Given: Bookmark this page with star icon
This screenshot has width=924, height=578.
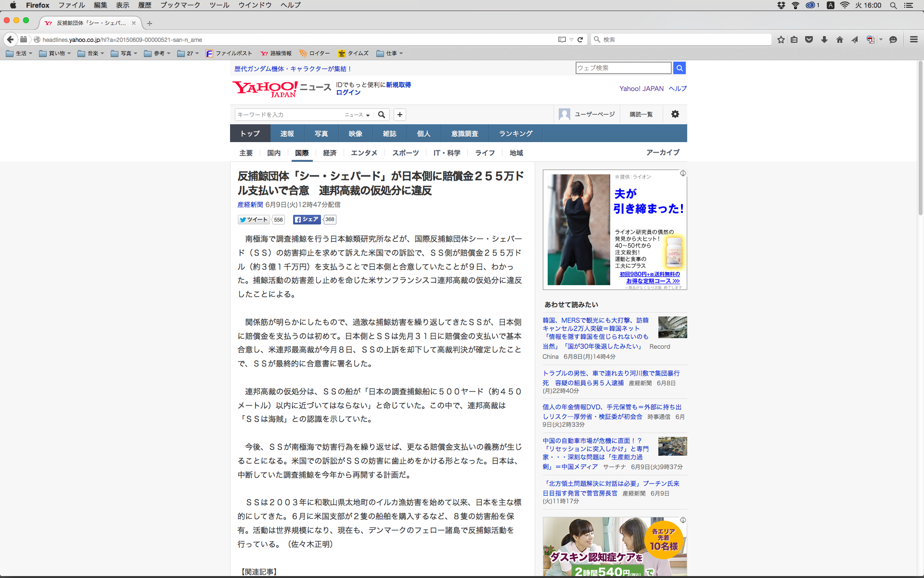Looking at the screenshot, I should click(x=781, y=39).
